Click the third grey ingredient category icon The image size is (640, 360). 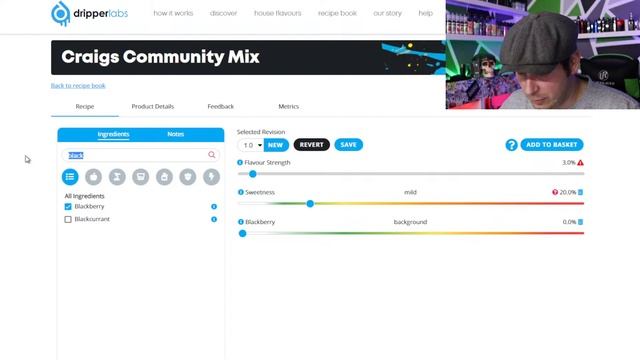coord(117,177)
